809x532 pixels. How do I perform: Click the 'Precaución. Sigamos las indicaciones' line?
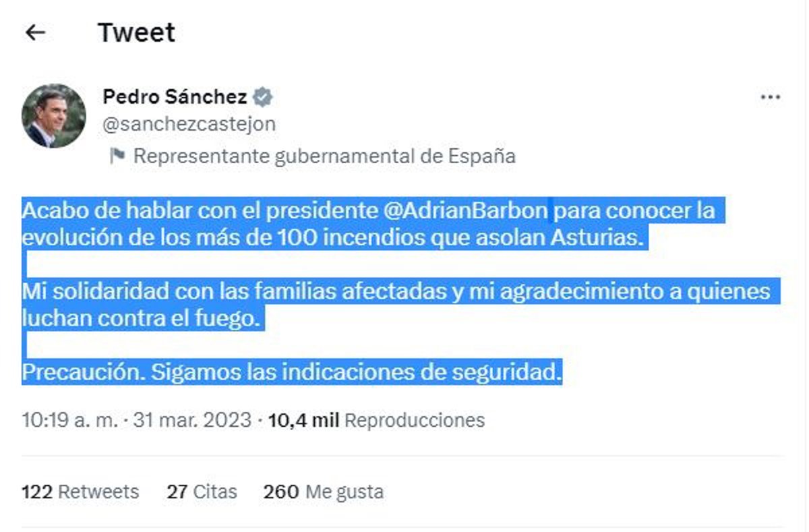(291, 371)
